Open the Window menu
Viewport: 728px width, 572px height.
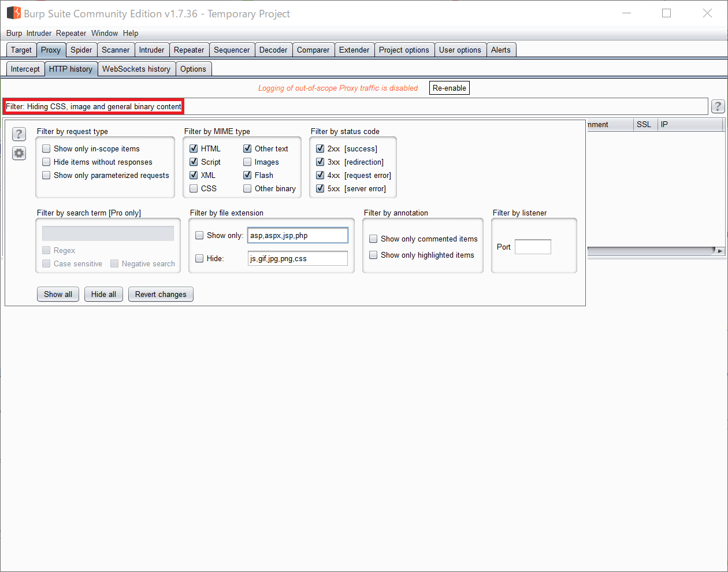pyautogui.click(x=105, y=33)
